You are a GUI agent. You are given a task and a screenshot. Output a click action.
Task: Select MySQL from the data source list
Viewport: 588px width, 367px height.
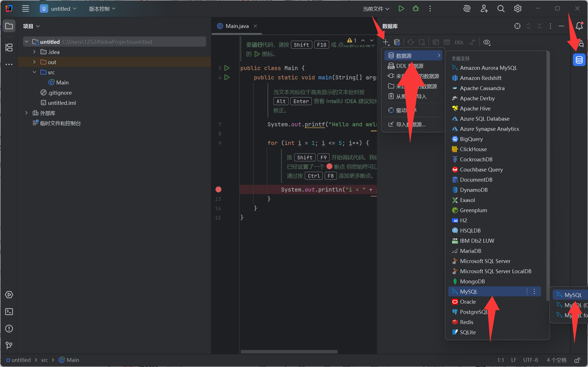469,292
